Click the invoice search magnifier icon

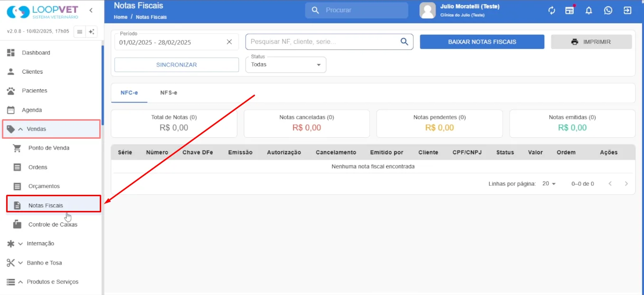(x=404, y=42)
